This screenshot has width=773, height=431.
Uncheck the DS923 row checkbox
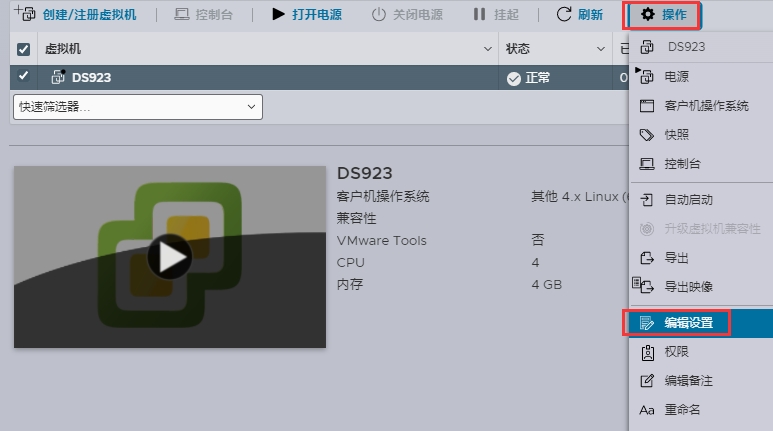[x=24, y=77]
